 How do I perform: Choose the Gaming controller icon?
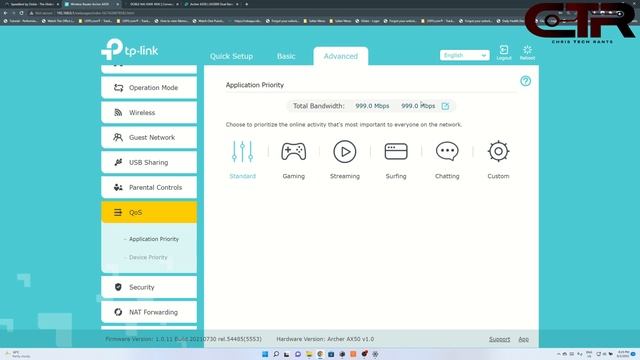point(293,151)
